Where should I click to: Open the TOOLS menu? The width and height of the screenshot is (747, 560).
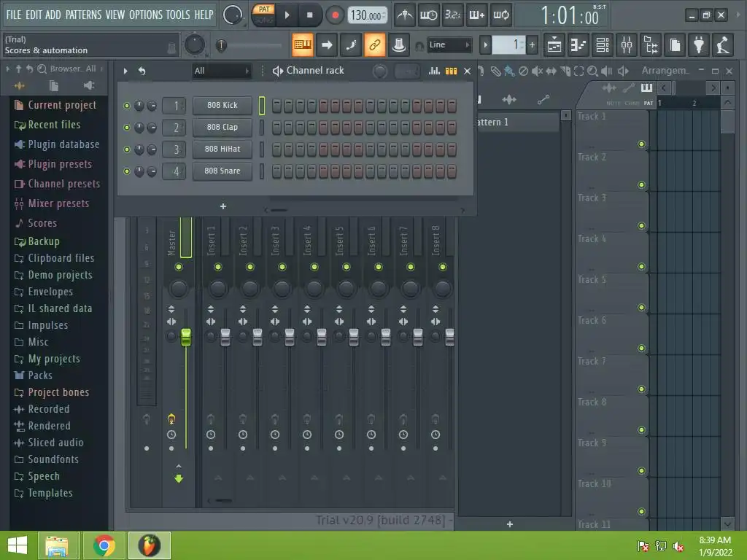tap(178, 15)
